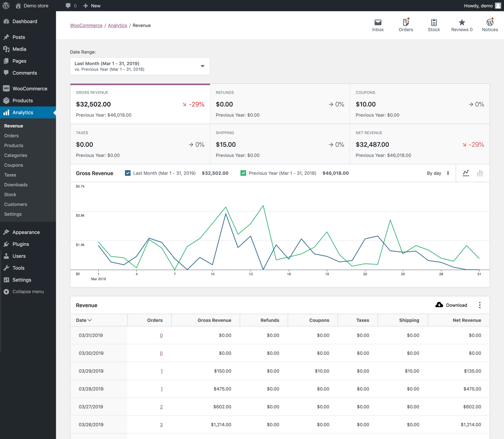Click the three-dot menu options expander

coord(480,305)
